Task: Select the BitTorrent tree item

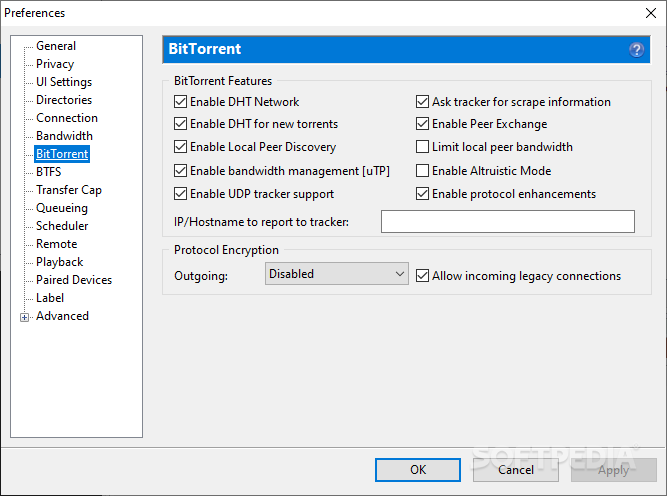Action: tap(62, 154)
